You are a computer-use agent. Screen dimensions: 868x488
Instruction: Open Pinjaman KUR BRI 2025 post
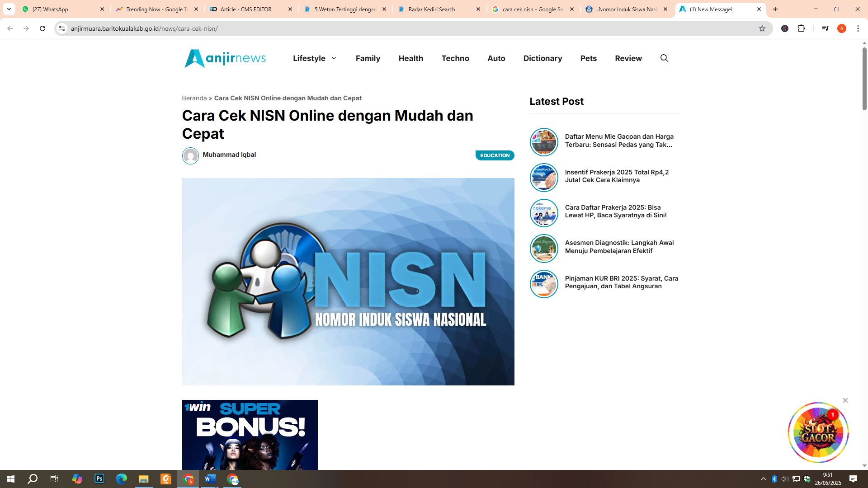point(622,282)
